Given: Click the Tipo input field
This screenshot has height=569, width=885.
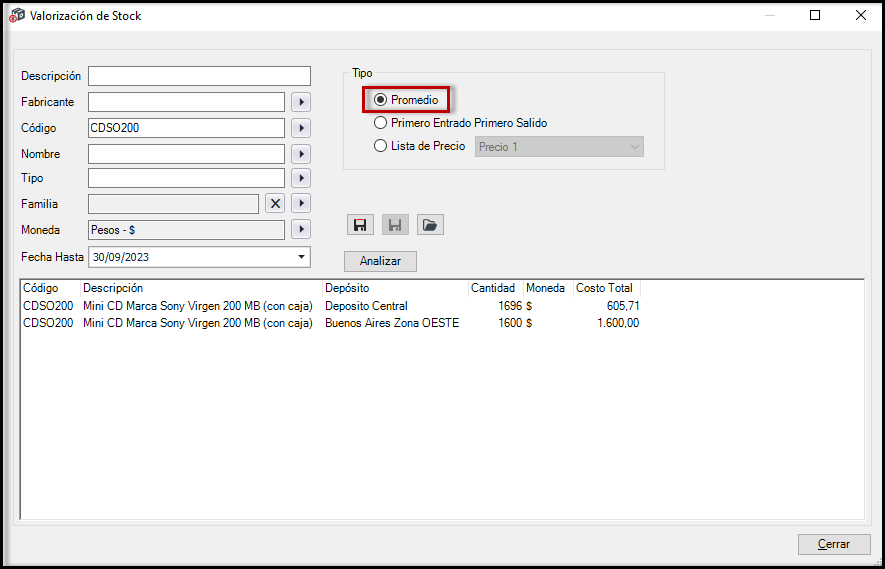Looking at the screenshot, I should click(186, 178).
